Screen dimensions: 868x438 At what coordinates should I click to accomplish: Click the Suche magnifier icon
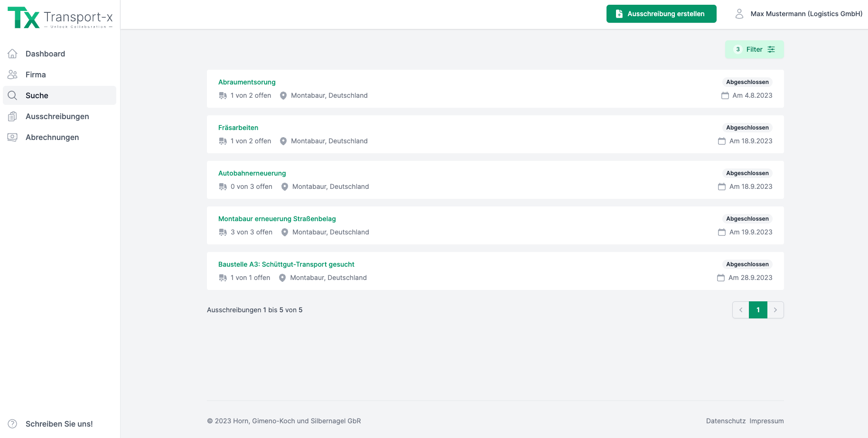click(12, 95)
